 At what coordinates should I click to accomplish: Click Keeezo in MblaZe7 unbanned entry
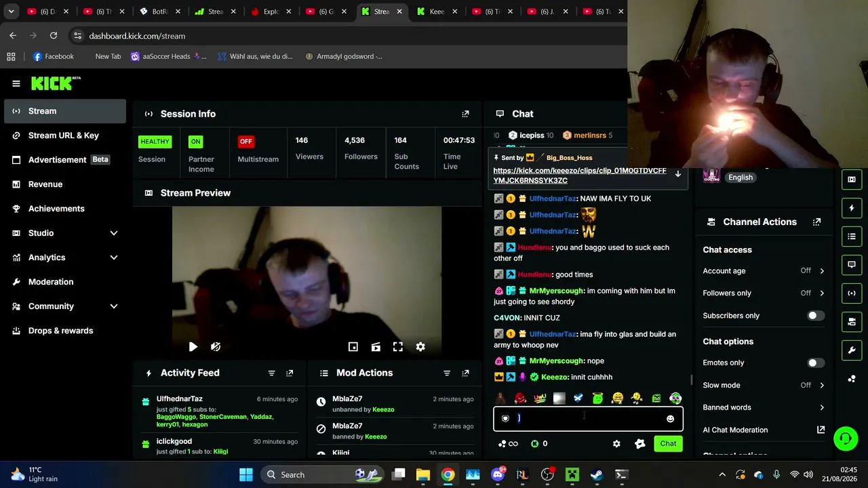383,409
